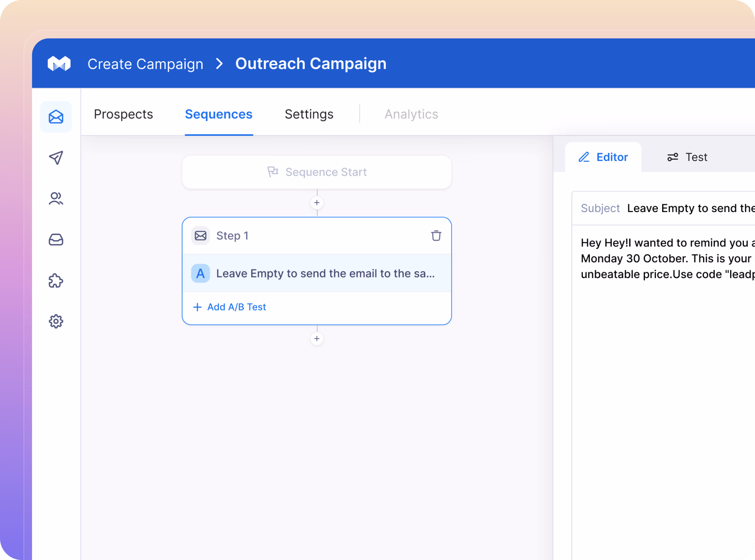This screenshot has height=560, width=755.
Task: Select the Sequences tab
Action: [219, 114]
